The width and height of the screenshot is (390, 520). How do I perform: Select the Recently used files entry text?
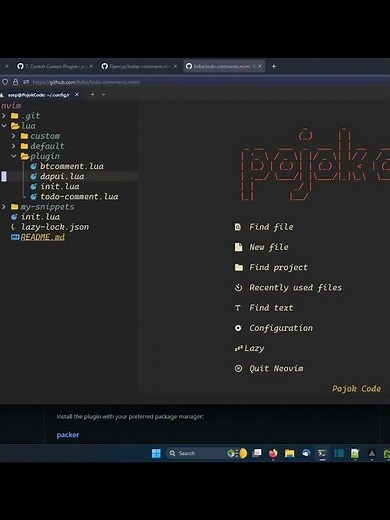pyautogui.click(x=296, y=287)
